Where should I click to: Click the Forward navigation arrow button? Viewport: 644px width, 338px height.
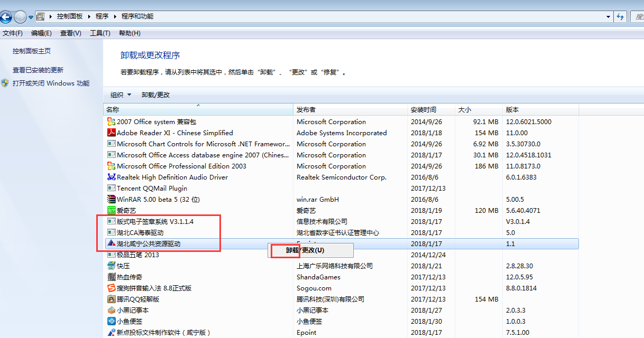20,17
